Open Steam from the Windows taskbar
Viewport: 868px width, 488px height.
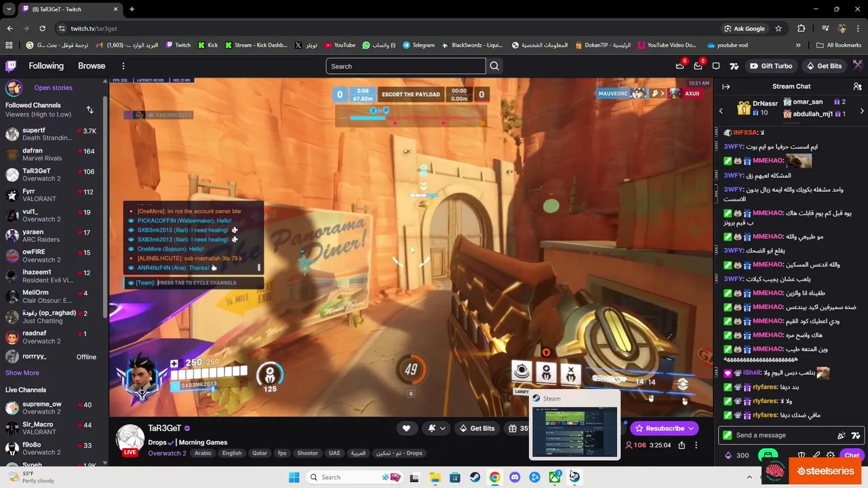(x=475, y=477)
